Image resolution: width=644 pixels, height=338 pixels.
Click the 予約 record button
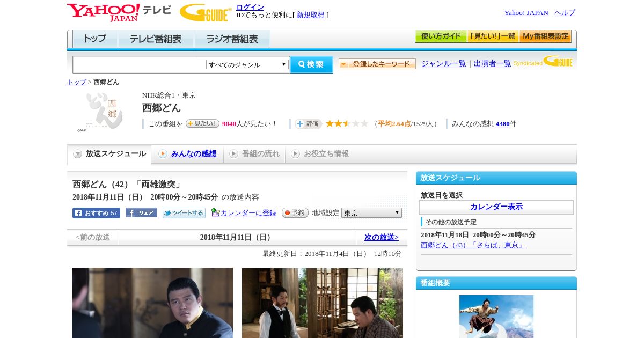click(295, 213)
